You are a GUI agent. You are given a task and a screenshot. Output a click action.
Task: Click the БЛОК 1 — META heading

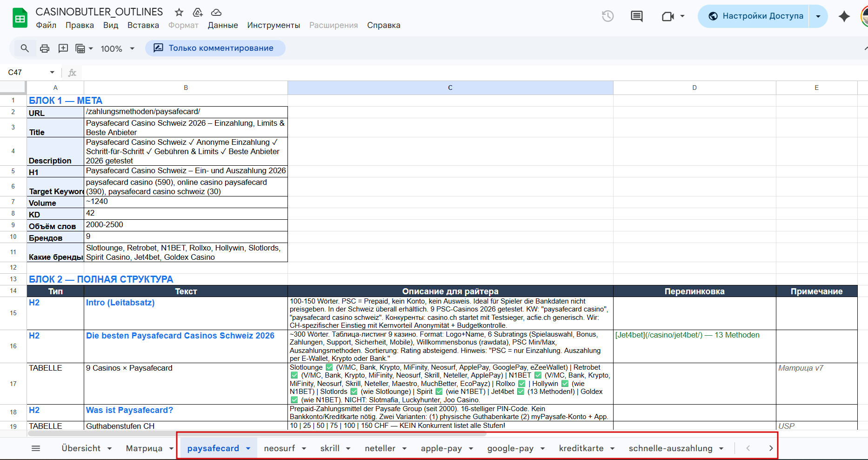[x=66, y=101]
